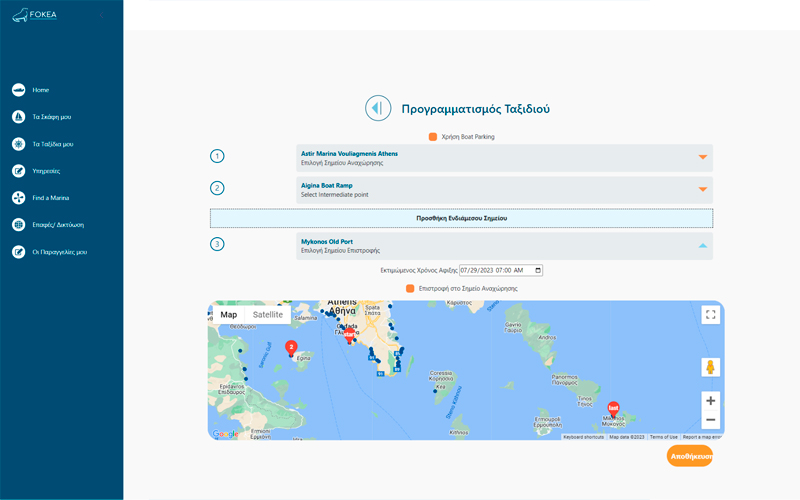This screenshot has width=800, height=500.
Task: Click the Salamina label on the map
Action: point(306,318)
